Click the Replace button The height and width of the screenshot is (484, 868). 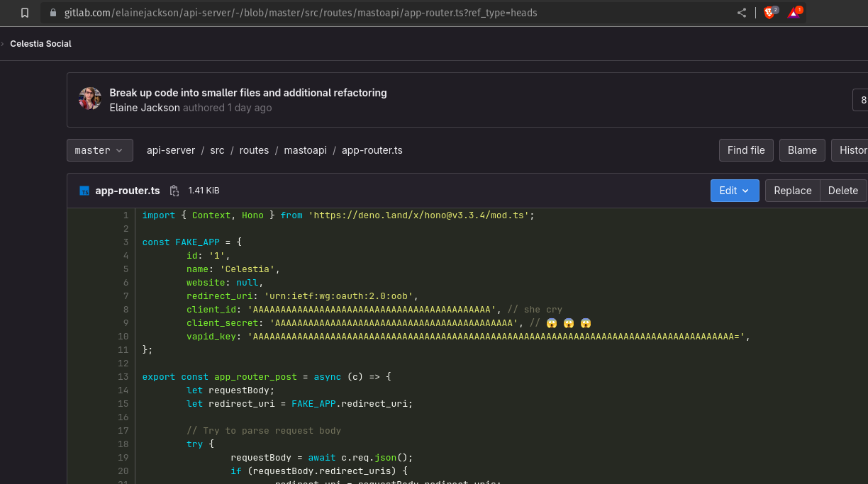(x=792, y=191)
